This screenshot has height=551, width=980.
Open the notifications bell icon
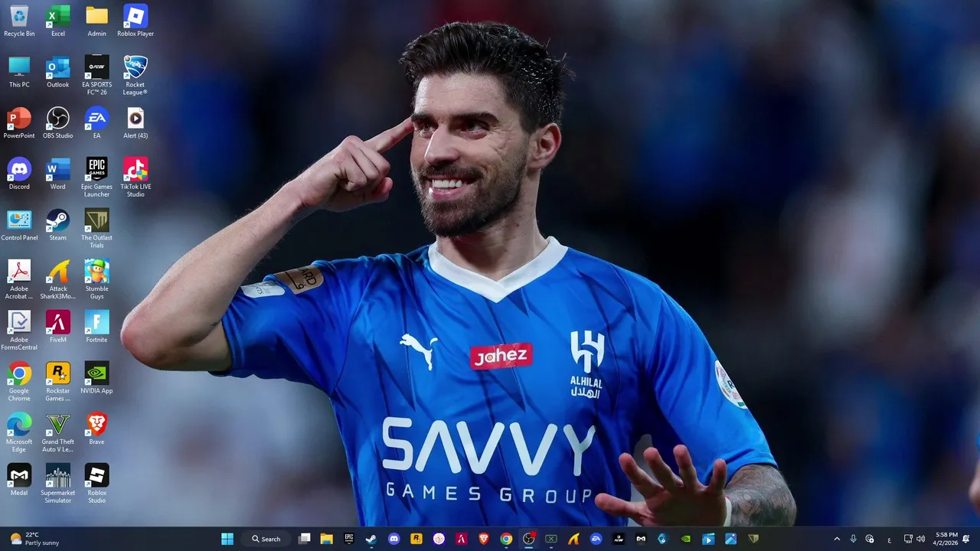[966, 539]
